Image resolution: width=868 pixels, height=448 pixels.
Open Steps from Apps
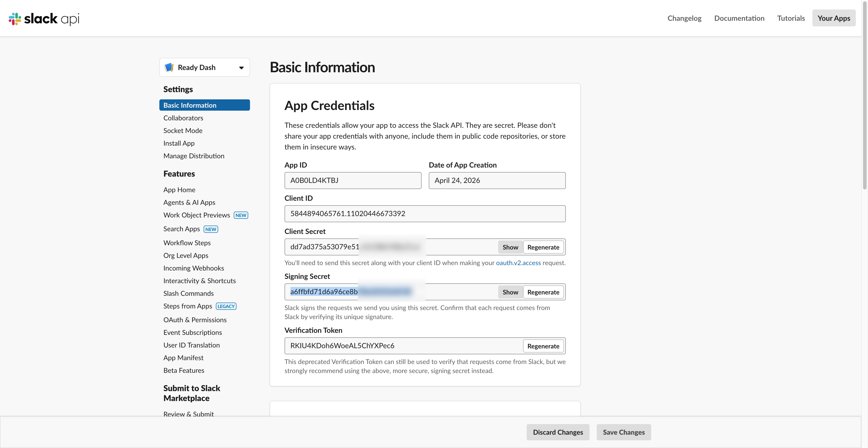tap(188, 306)
